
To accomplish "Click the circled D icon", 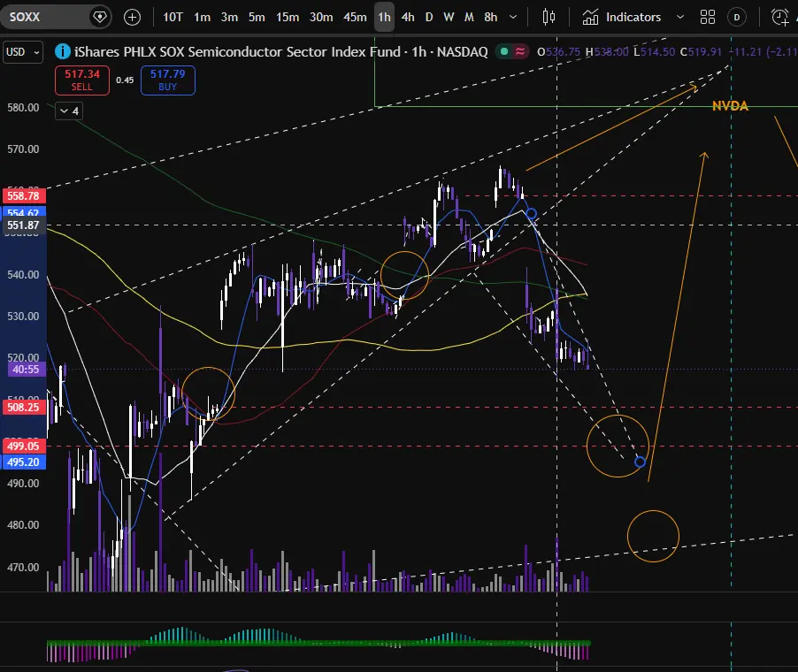I will [736, 18].
